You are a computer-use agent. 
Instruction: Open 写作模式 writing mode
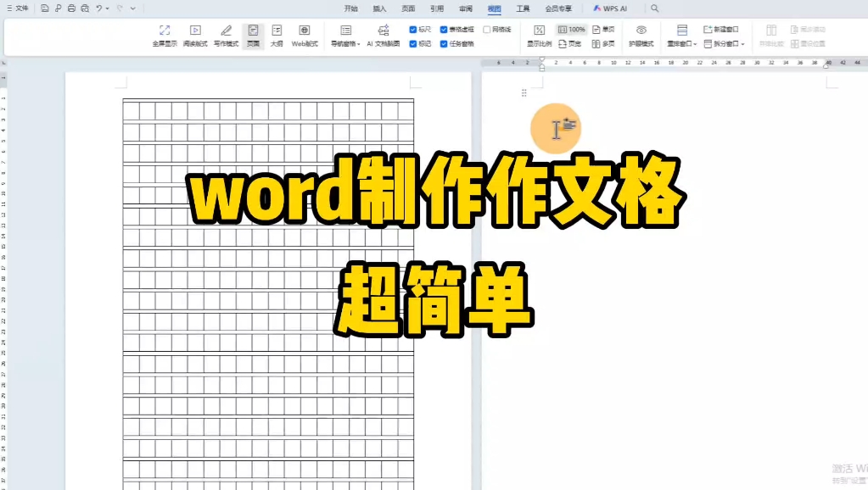[x=225, y=34]
